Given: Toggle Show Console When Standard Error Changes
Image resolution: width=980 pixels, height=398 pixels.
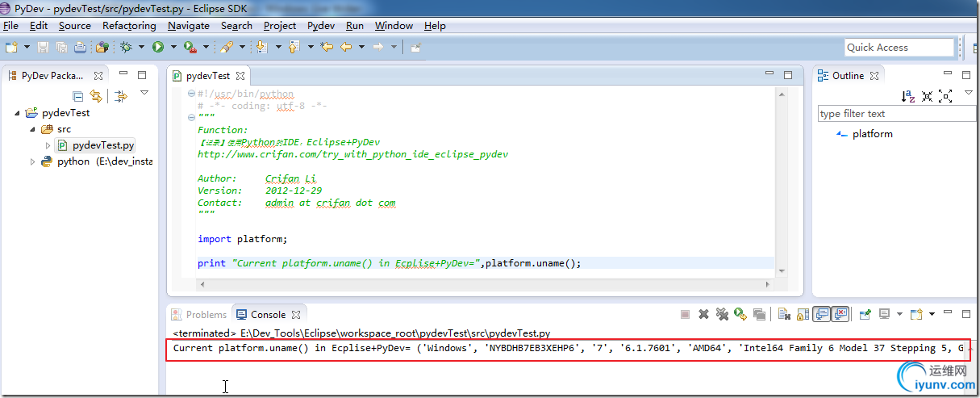Looking at the screenshot, I should click(x=841, y=314).
